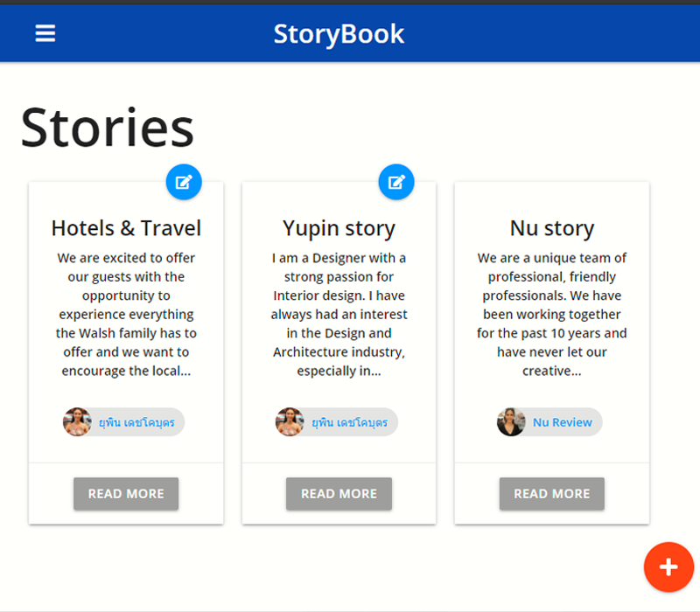Click Nu Review avatar photo
This screenshot has width=700, height=612.
[x=511, y=422]
